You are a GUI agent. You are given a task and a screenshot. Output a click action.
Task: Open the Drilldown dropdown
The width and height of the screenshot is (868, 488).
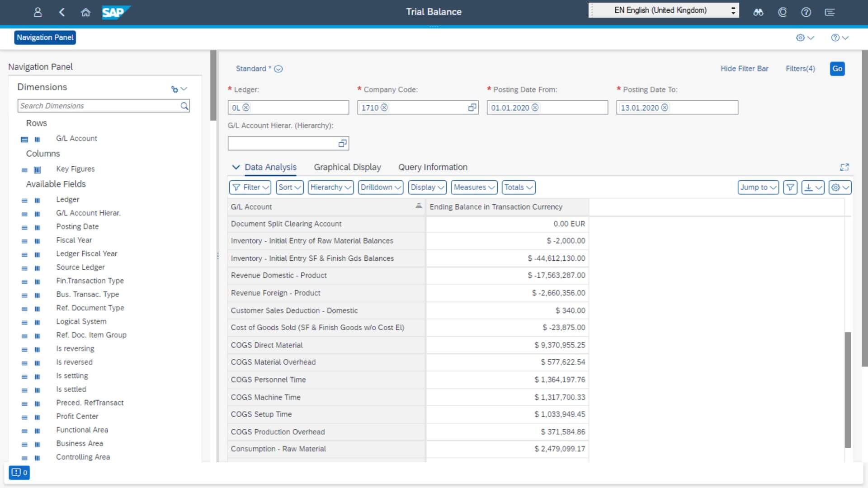coord(380,187)
